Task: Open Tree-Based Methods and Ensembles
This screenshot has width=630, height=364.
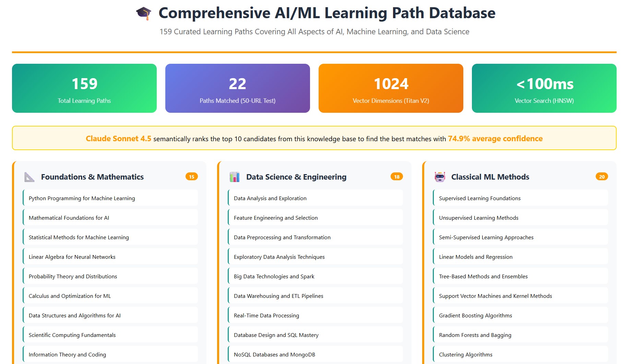Action: 521,276
